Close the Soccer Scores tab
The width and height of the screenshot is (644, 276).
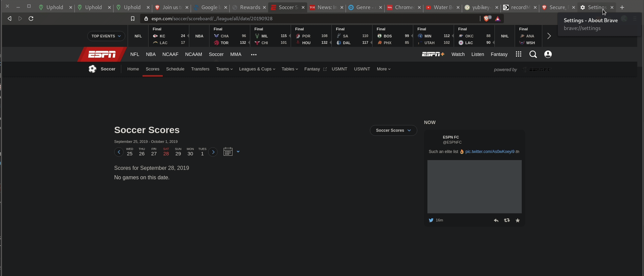[303, 7]
